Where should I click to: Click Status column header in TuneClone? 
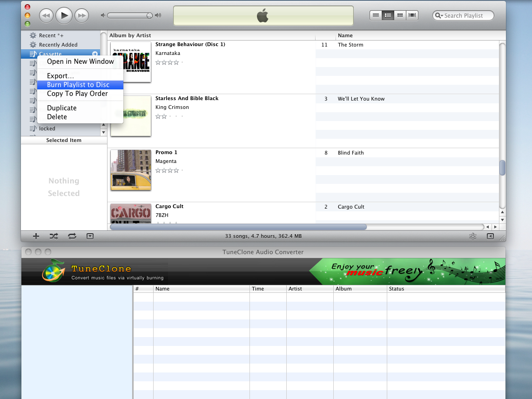coord(446,289)
